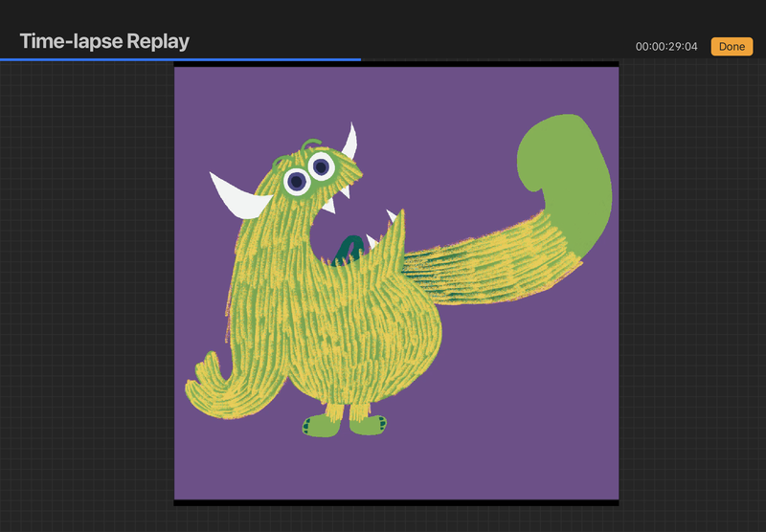Click the Time-lapse Replay title
The width and height of the screenshot is (766, 532).
point(104,41)
